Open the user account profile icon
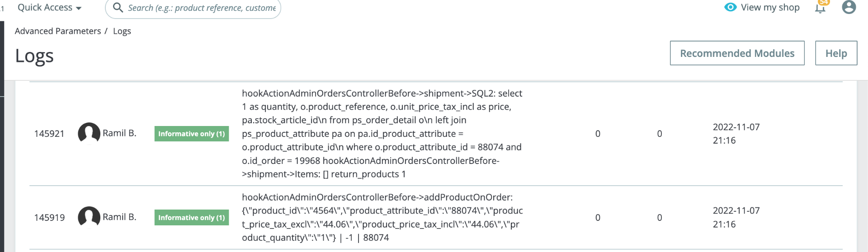 point(849,7)
